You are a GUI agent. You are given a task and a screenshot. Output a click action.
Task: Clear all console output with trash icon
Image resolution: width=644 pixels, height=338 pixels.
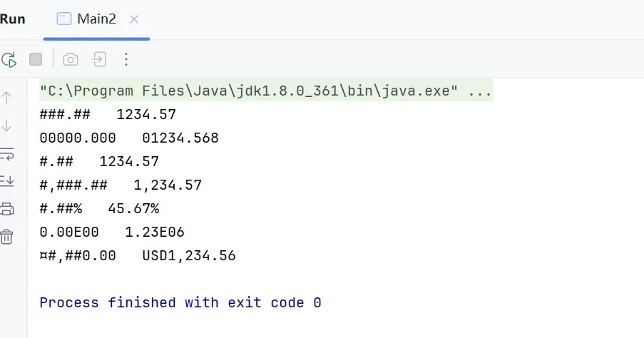coord(7,237)
